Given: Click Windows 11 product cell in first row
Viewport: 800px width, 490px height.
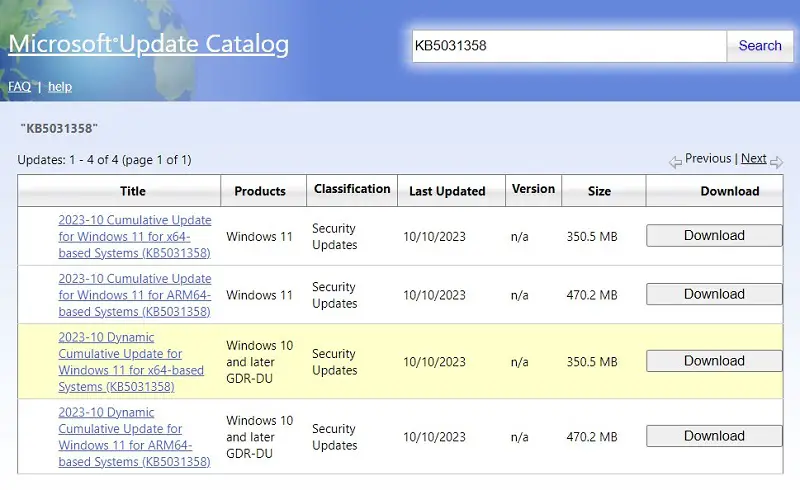Looking at the screenshot, I should [259, 237].
